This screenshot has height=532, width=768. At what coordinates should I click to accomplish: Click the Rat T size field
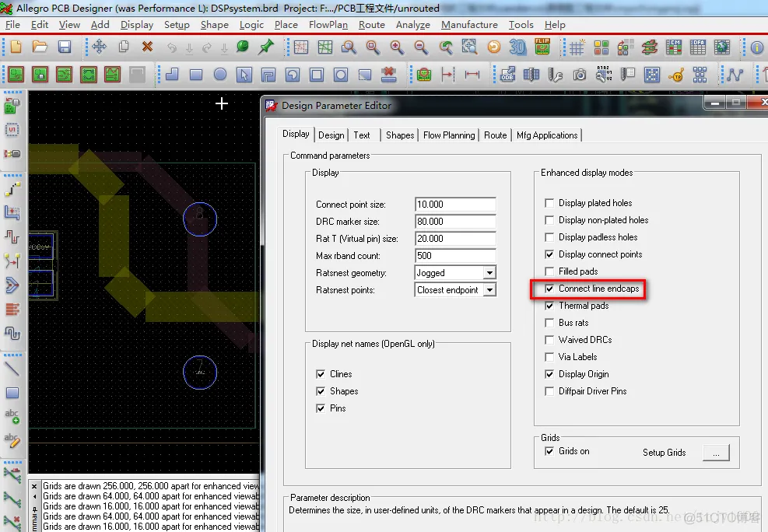point(455,238)
